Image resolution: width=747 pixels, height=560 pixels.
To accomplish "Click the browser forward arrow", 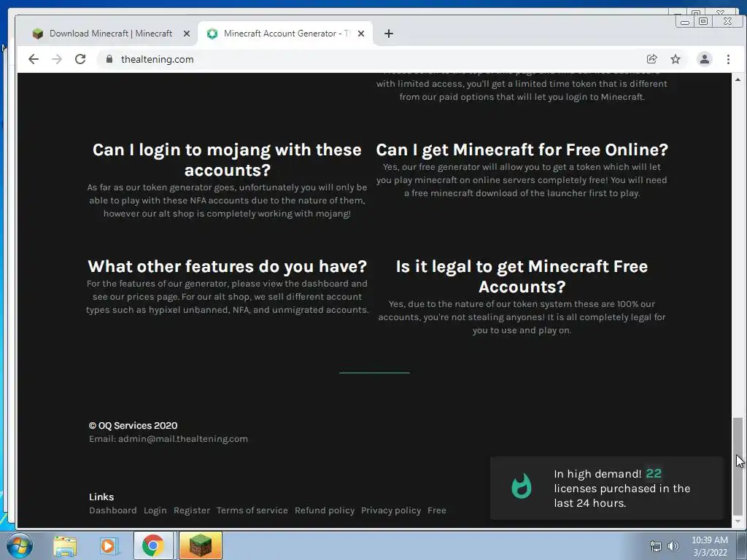I will (x=57, y=59).
